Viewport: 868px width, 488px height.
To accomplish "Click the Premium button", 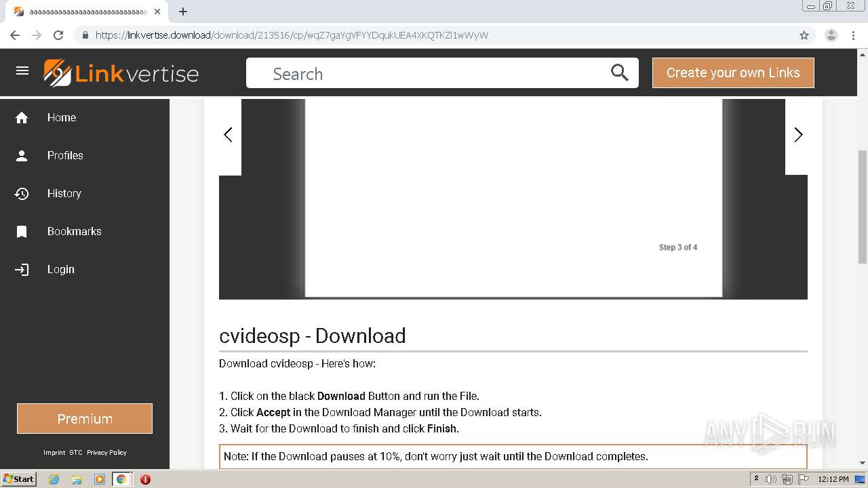I will click(85, 419).
